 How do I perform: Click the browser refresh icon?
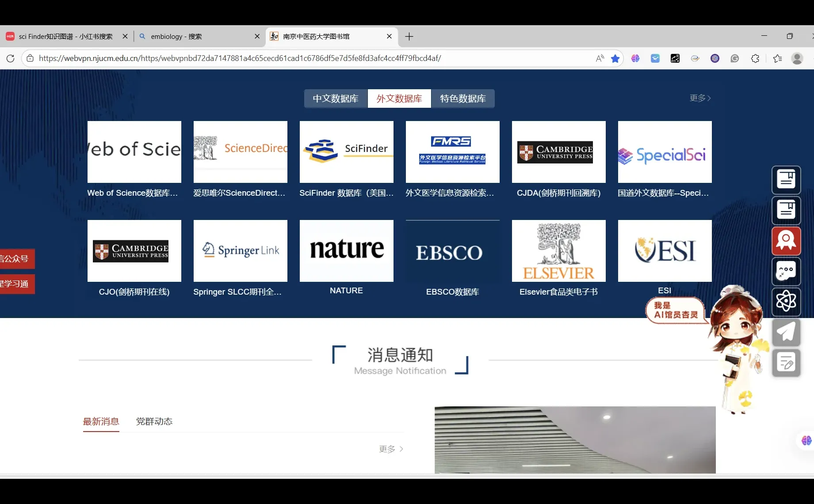11,58
